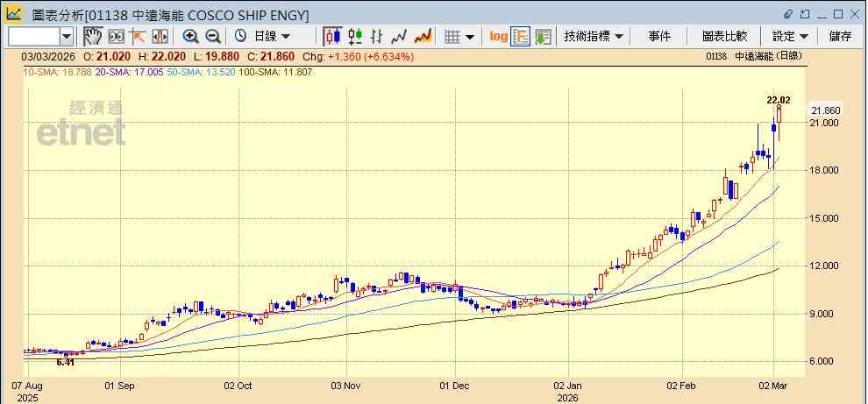Click the 100-SMA legend label
The width and height of the screenshot is (868, 404).
(x=275, y=72)
